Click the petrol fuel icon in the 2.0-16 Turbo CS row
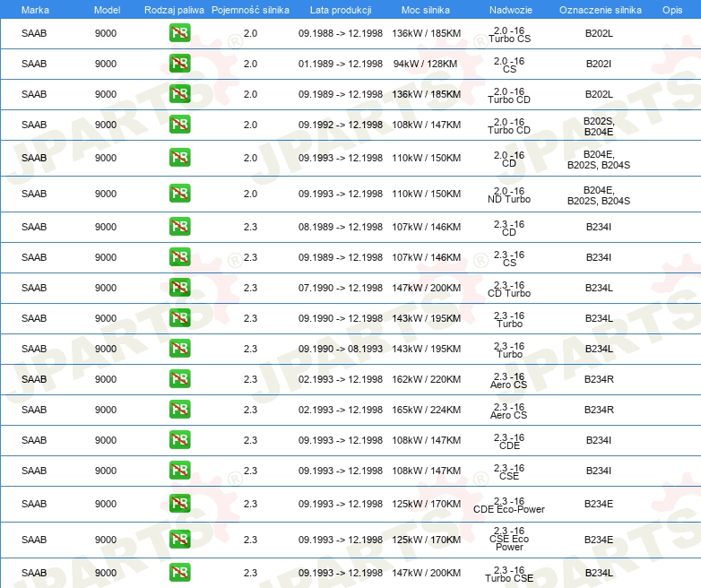 tap(179, 32)
